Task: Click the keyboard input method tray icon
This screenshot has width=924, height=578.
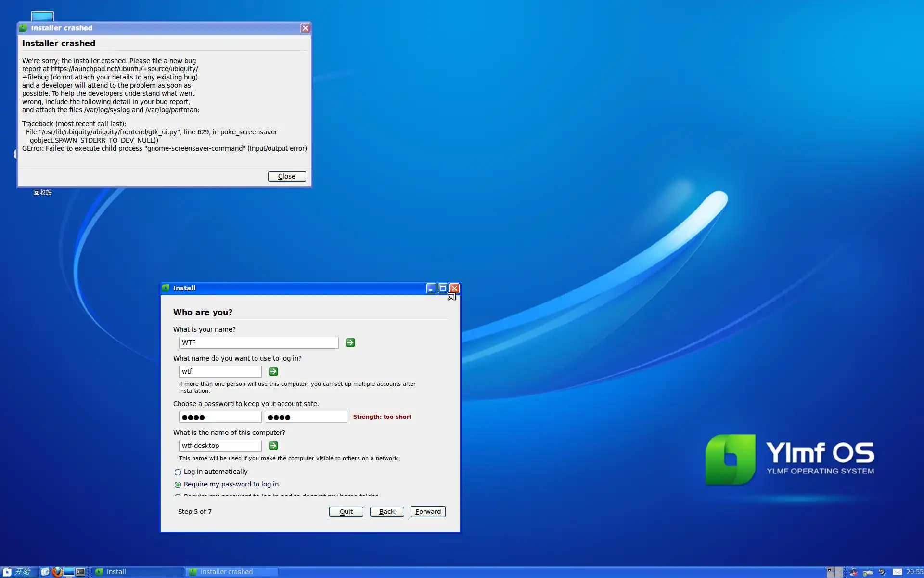Action: (x=868, y=572)
